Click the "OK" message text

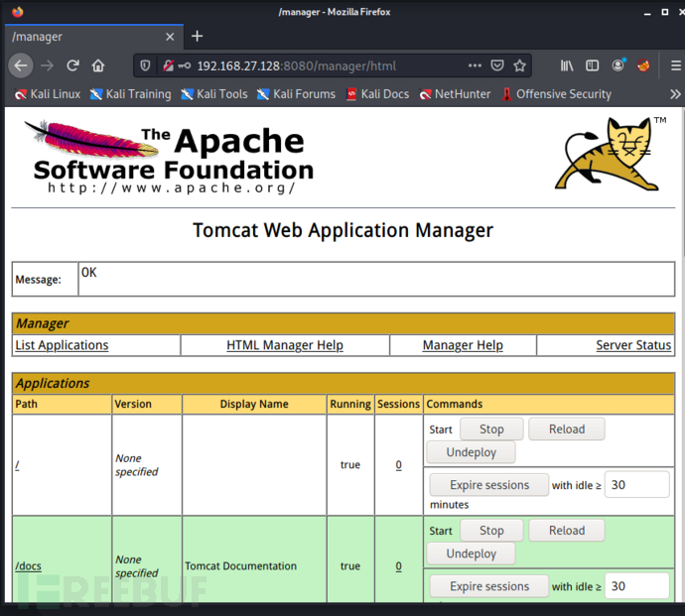coord(88,273)
